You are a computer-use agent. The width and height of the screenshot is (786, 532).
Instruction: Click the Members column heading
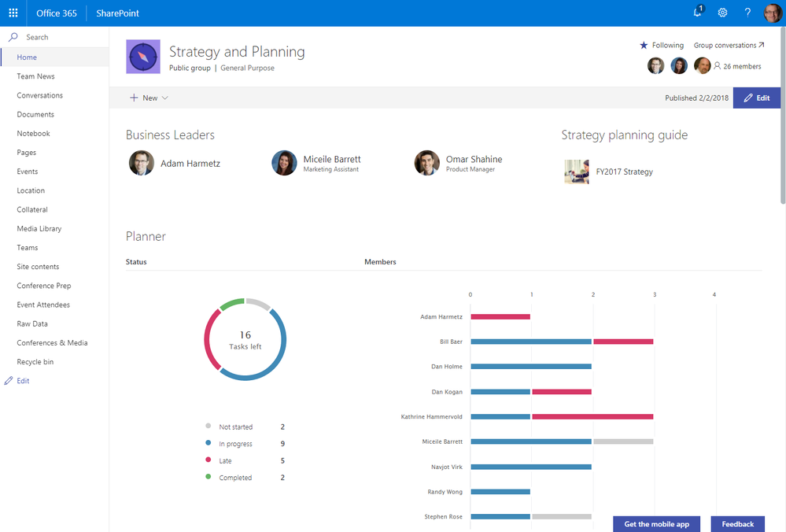click(x=380, y=262)
